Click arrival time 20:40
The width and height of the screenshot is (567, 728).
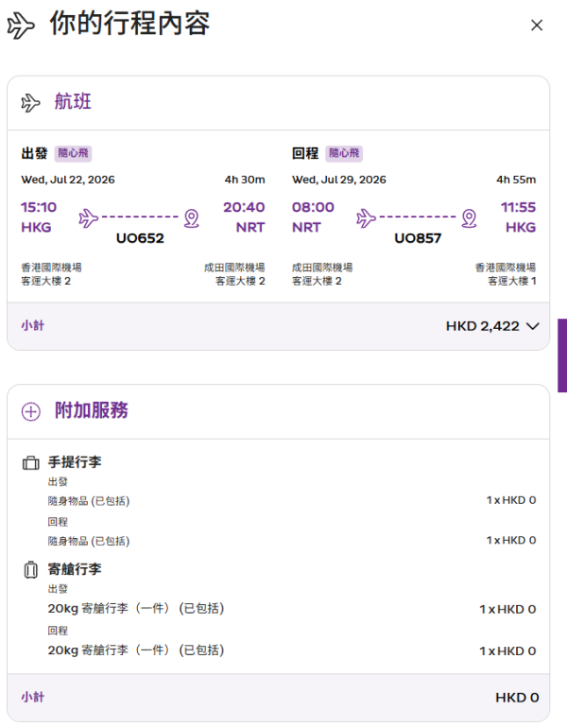coord(244,207)
